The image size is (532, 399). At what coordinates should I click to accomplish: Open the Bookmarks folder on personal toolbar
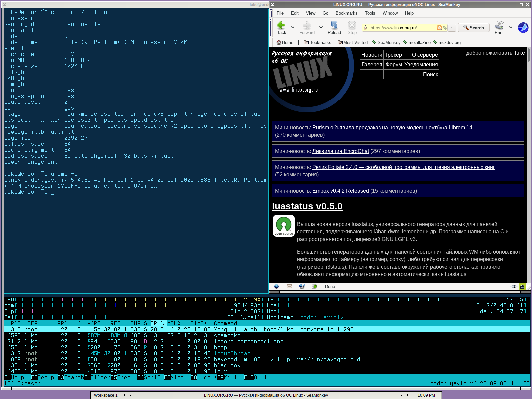(x=318, y=42)
